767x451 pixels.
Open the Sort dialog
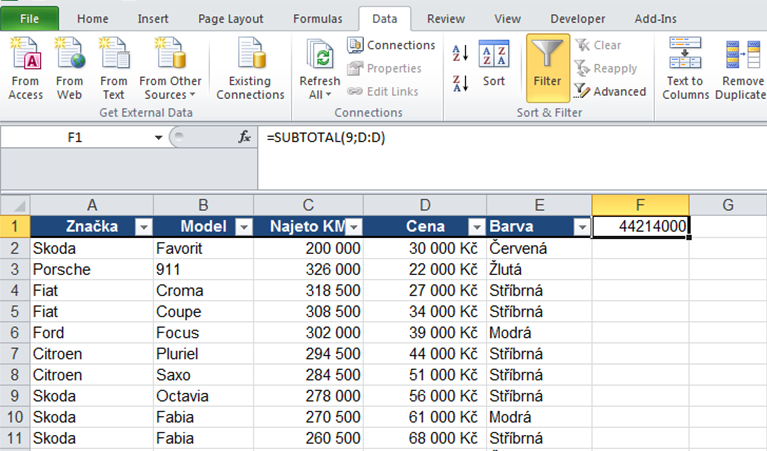[x=494, y=64]
